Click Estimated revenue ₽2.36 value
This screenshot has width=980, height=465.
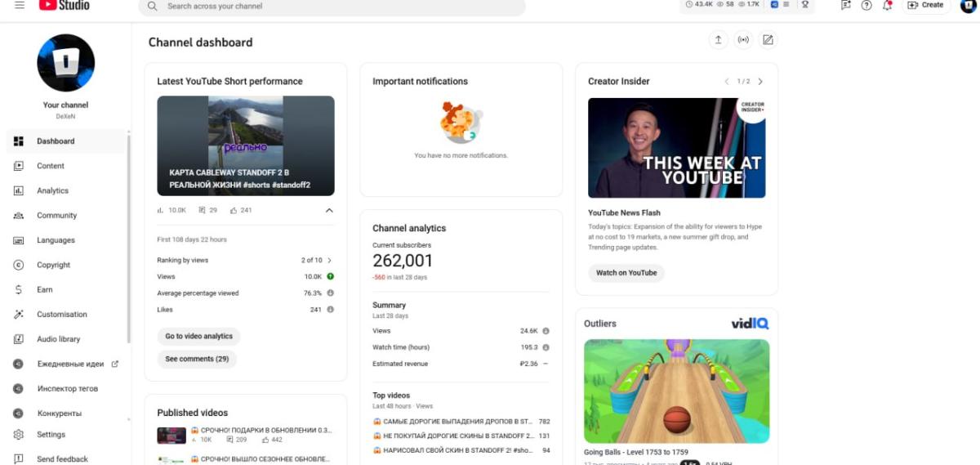click(x=529, y=364)
